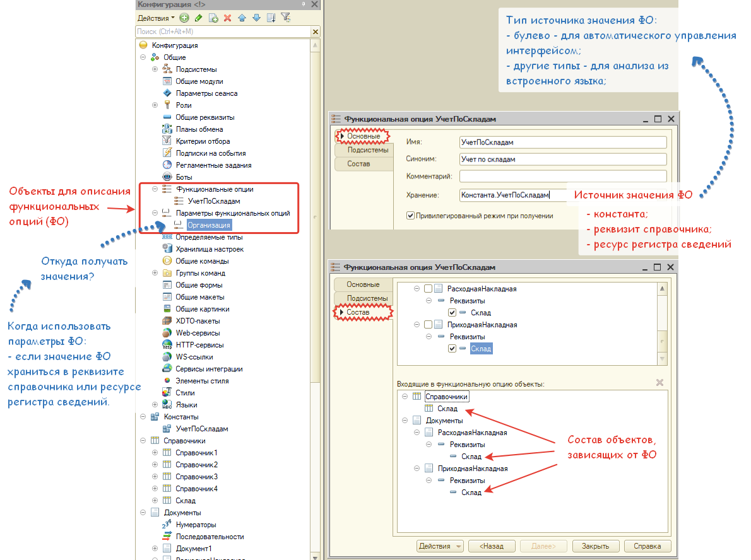Collapse the Функциональные опции node
This screenshot has height=560, width=751.
(x=155, y=189)
